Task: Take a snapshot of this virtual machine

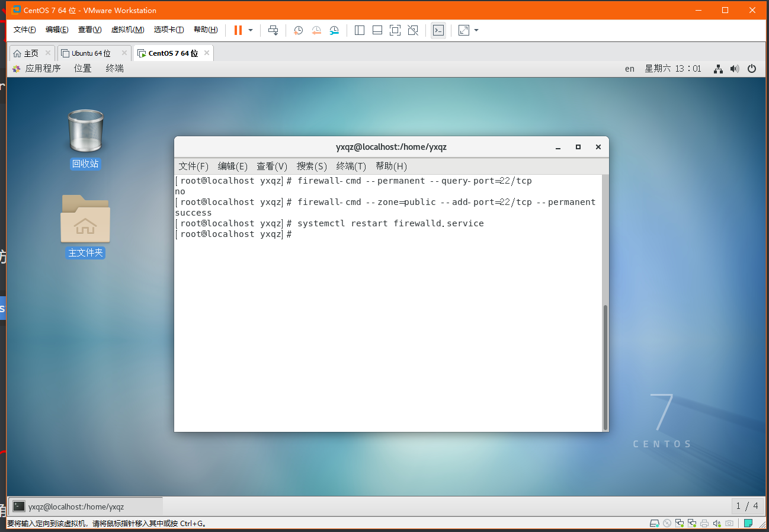Action: coord(299,30)
